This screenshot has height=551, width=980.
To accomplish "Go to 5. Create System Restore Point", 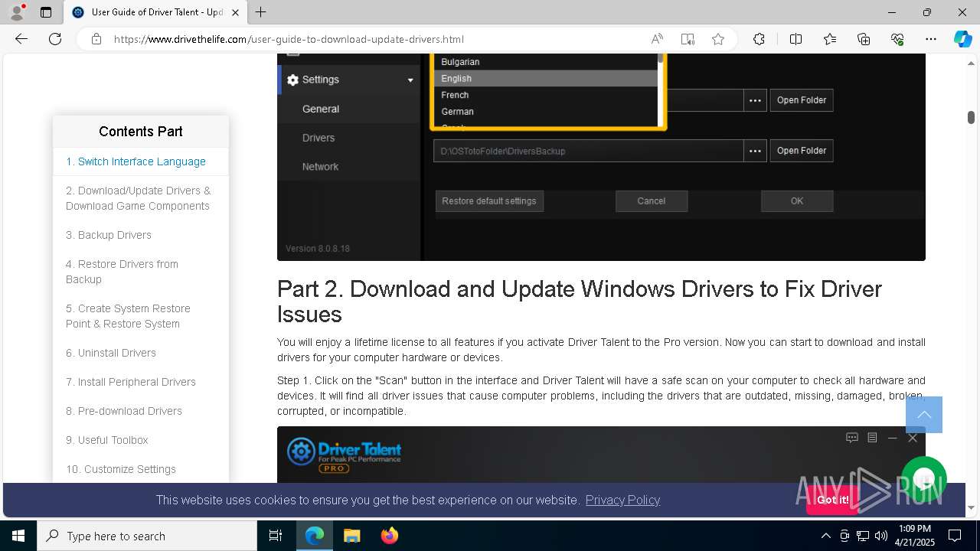I will coord(128,316).
